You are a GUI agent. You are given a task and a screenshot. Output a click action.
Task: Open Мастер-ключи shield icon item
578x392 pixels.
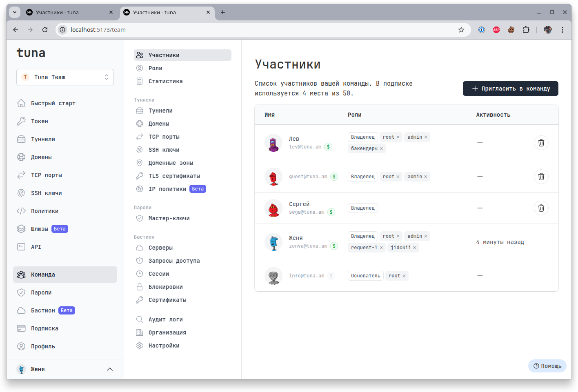pyautogui.click(x=140, y=218)
